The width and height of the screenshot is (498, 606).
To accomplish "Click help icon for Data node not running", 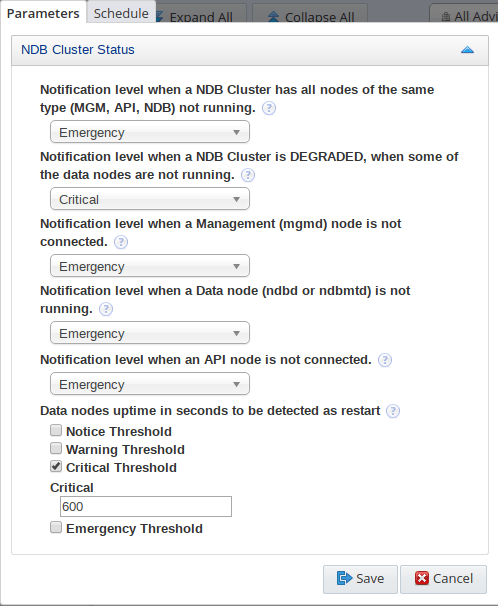I will (106, 309).
